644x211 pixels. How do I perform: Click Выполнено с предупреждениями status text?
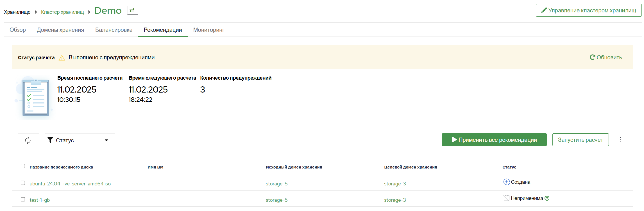point(112,57)
